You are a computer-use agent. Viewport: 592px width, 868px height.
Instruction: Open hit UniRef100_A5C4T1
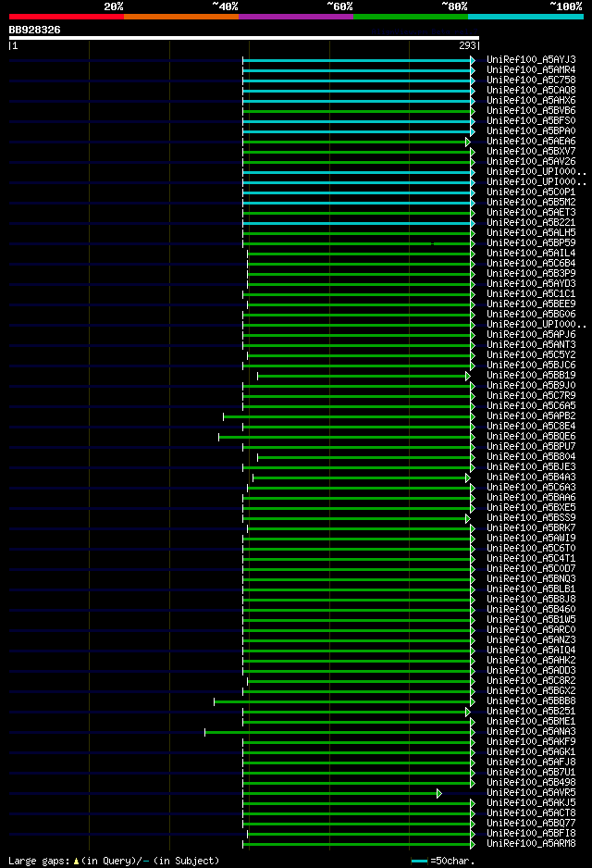click(x=531, y=559)
